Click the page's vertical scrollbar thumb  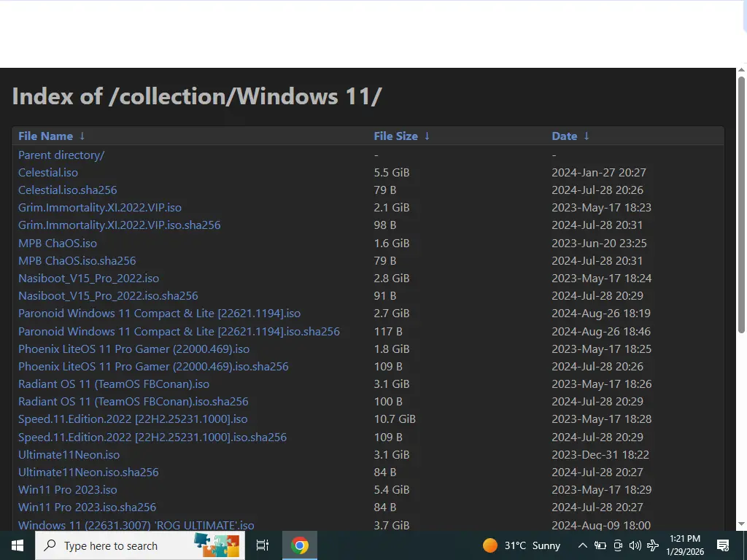point(741,205)
